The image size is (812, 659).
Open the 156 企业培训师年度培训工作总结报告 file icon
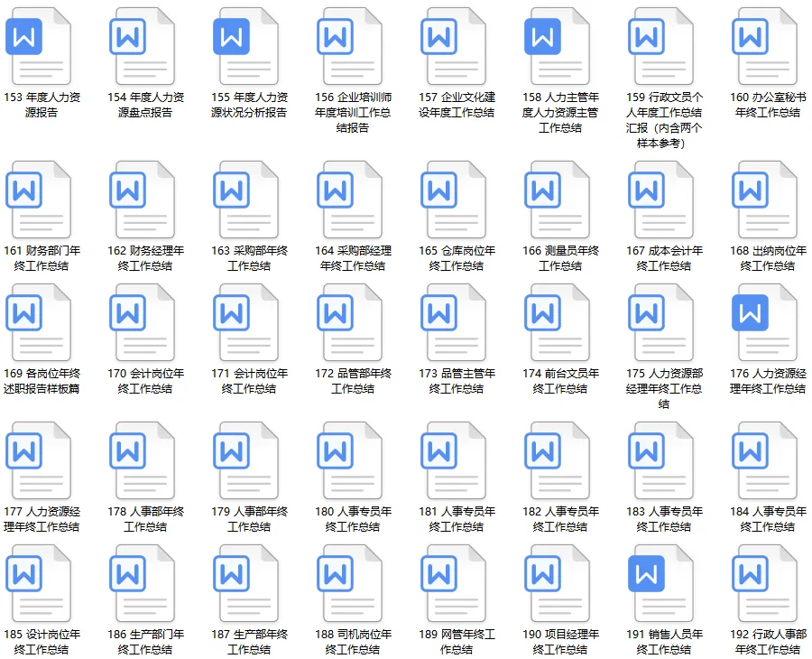(x=349, y=46)
